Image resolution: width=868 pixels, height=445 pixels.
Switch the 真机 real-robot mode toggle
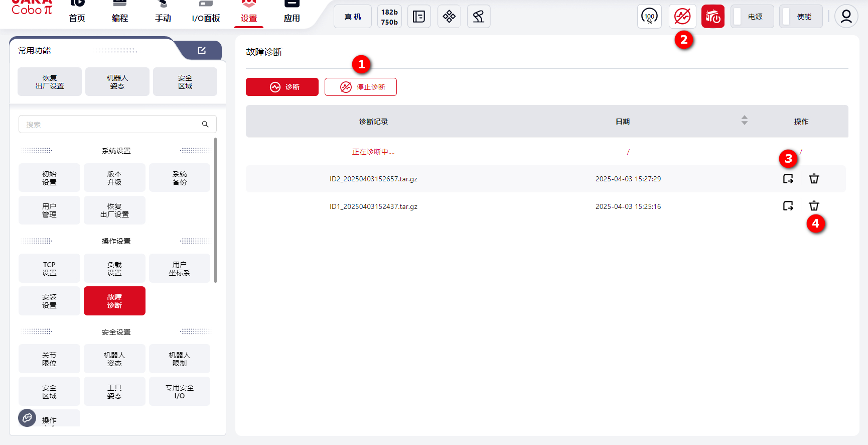(353, 17)
